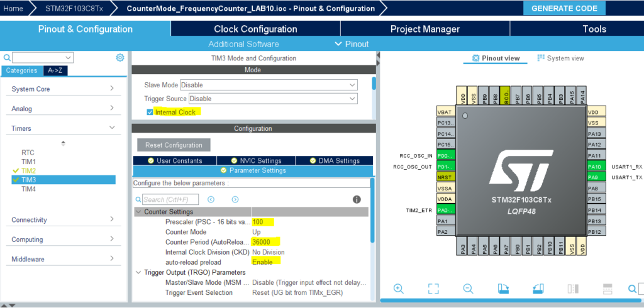Open the Slave Mode dropdown
The height and width of the screenshot is (308, 644).
(x=269, y=85)
